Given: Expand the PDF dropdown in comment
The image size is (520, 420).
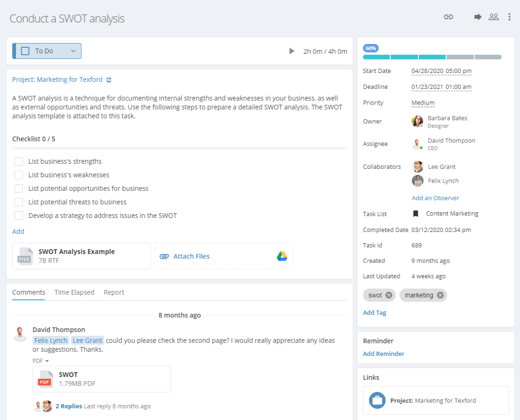Looking at the screenshot, I should (x=40, y=361).
